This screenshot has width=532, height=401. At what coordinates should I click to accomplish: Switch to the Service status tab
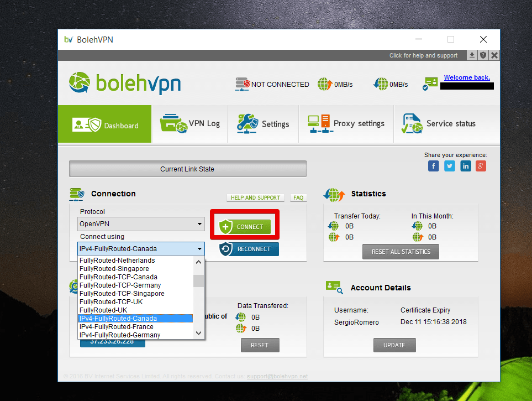(x=446, y=124)
